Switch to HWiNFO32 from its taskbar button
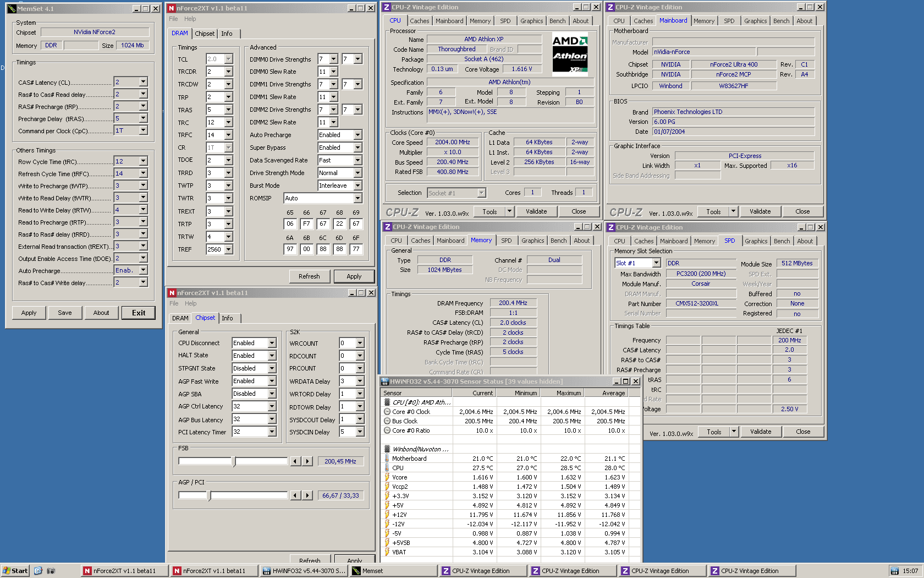 click(304, 571)
